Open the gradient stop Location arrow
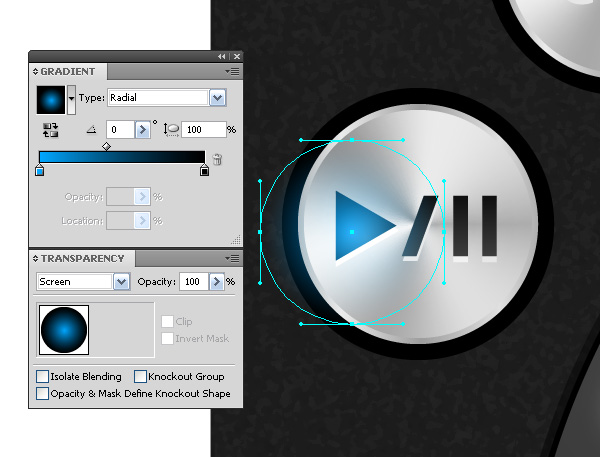The width and height of the screenshot is (600, 457). coord(142,221)
